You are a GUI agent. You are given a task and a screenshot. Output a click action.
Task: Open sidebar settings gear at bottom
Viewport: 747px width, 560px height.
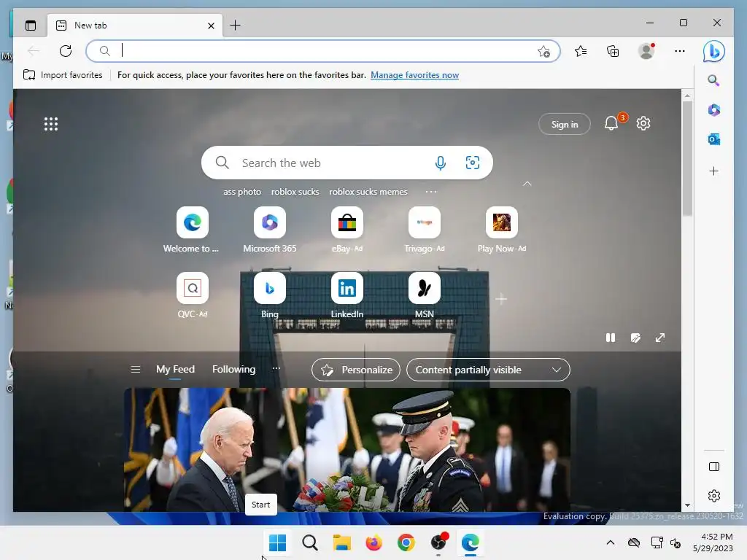pyautogui.click(x=713, y=496)
